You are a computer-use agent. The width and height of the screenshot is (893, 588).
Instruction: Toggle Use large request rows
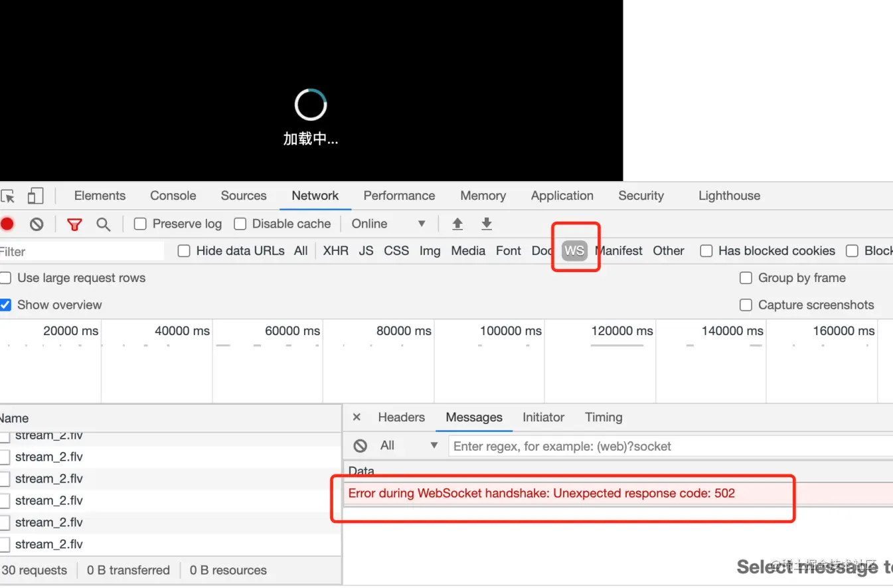point(5,278)
